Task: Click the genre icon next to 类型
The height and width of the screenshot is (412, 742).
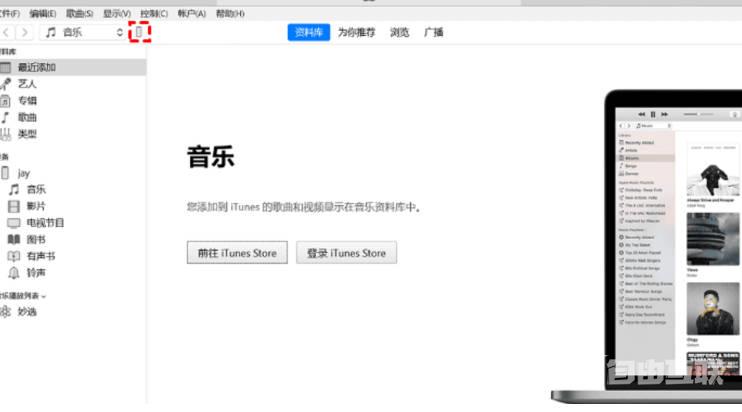Action: [5, 134]
